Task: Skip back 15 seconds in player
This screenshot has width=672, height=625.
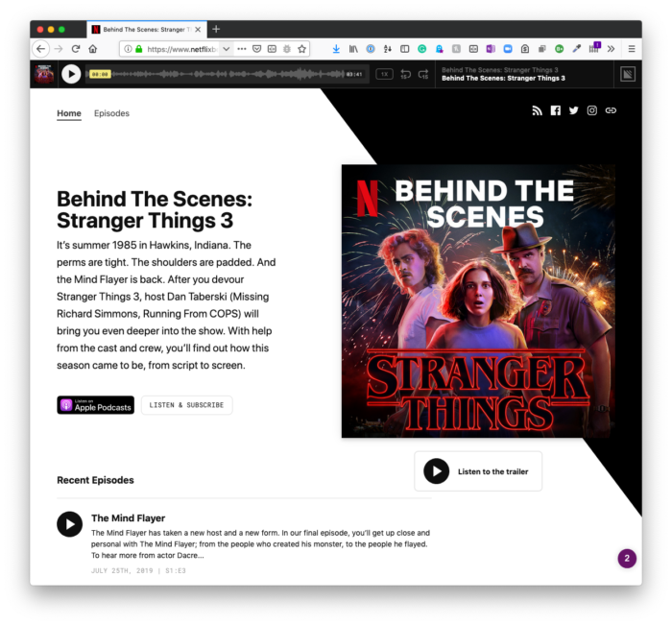Action: click(x=405, y=74)
